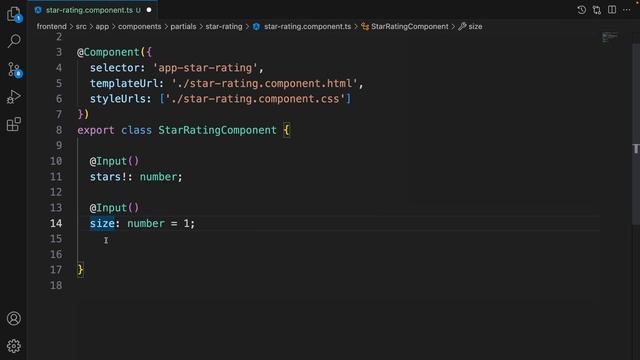
Task: Click the 'app-star-rating' selector string
Action: (x=205, y=68)
